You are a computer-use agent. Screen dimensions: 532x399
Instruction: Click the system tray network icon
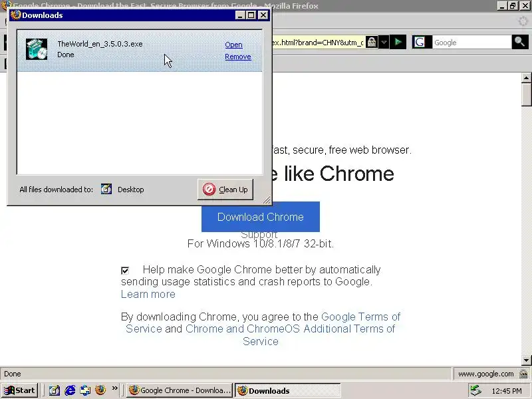(x=475, y=391)
